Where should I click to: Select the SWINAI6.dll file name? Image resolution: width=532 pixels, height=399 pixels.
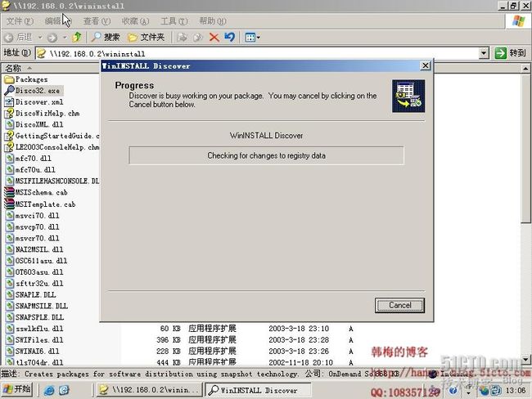tap(37, 352)
